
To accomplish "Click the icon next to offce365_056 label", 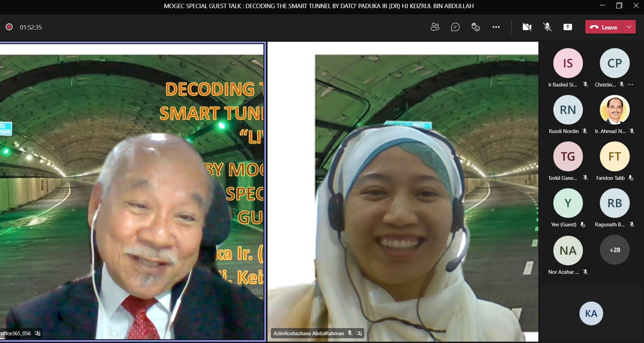I will point(38,334).
